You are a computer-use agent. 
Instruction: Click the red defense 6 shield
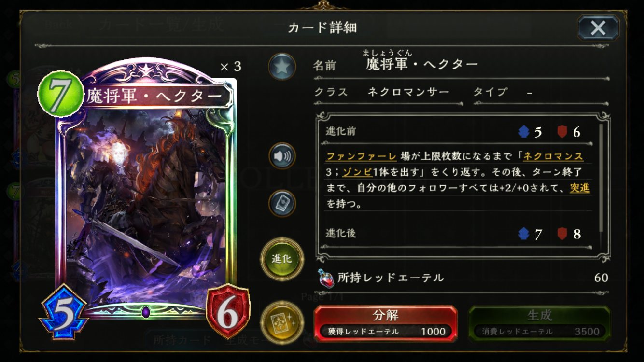point(227,312)
